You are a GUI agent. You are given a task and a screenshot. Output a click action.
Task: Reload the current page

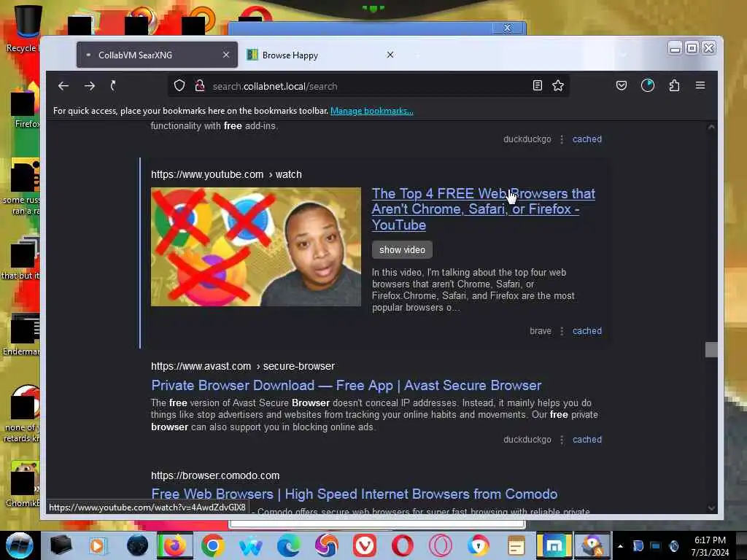pos(113,86)
